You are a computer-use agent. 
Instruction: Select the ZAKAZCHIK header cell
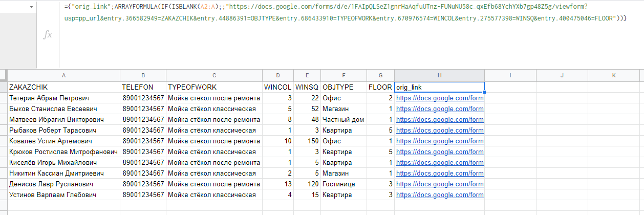pos(63,87)
